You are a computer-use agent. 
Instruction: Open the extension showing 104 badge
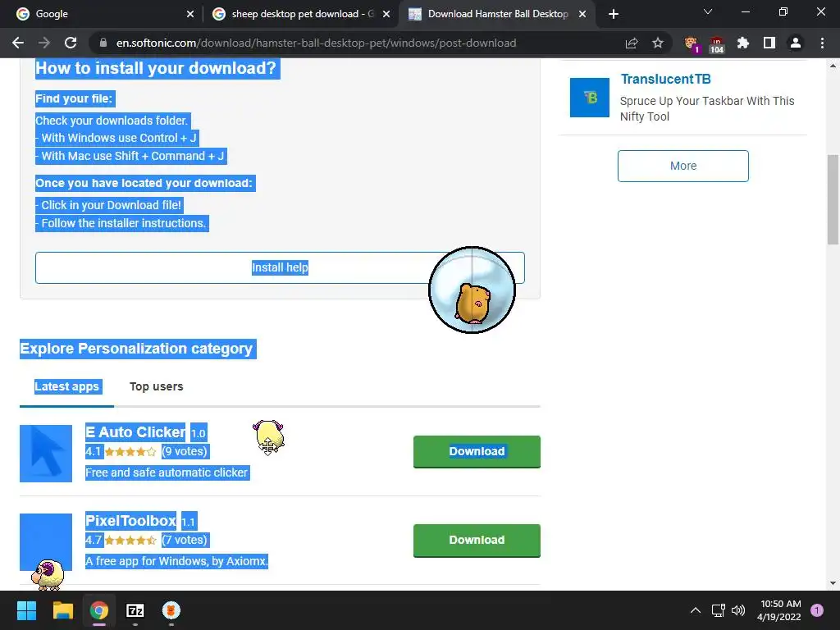point(716,44)
